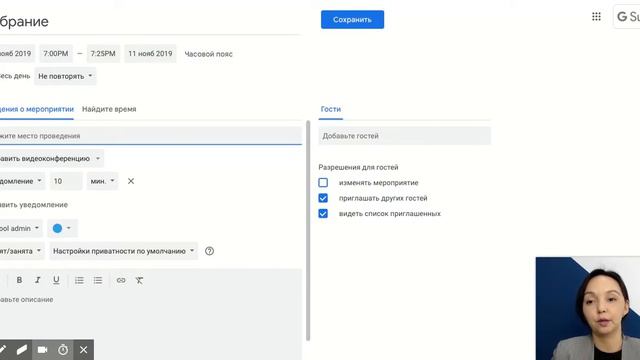
Task: Switch to the event details tab
Action: tap(37, 109)
